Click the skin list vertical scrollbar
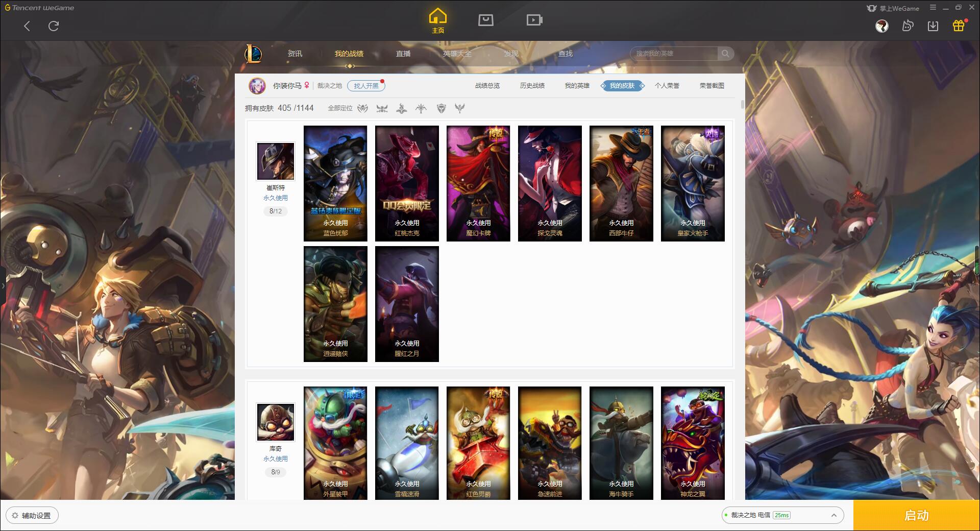 pyautogui.click(x=742, y=104)
